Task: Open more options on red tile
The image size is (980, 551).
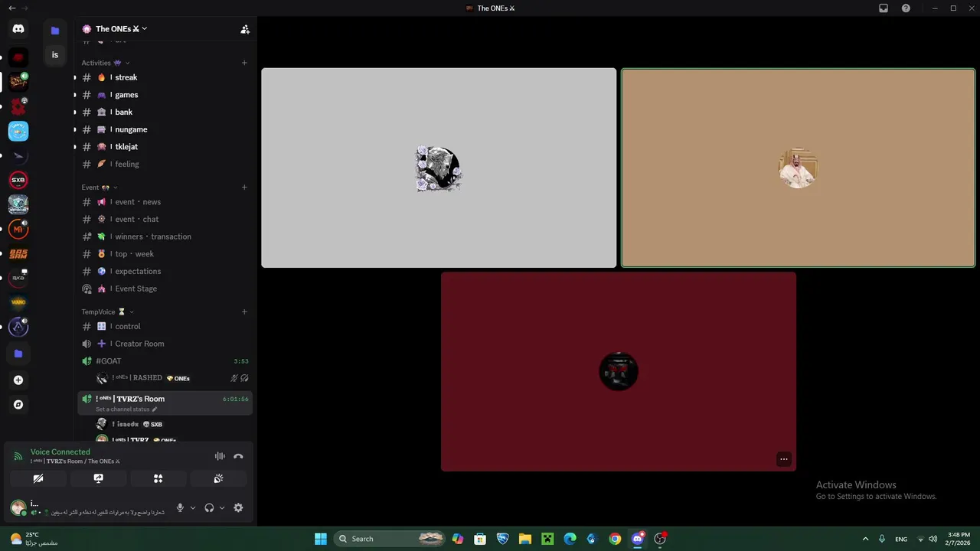Action: [x=784, y=459]
